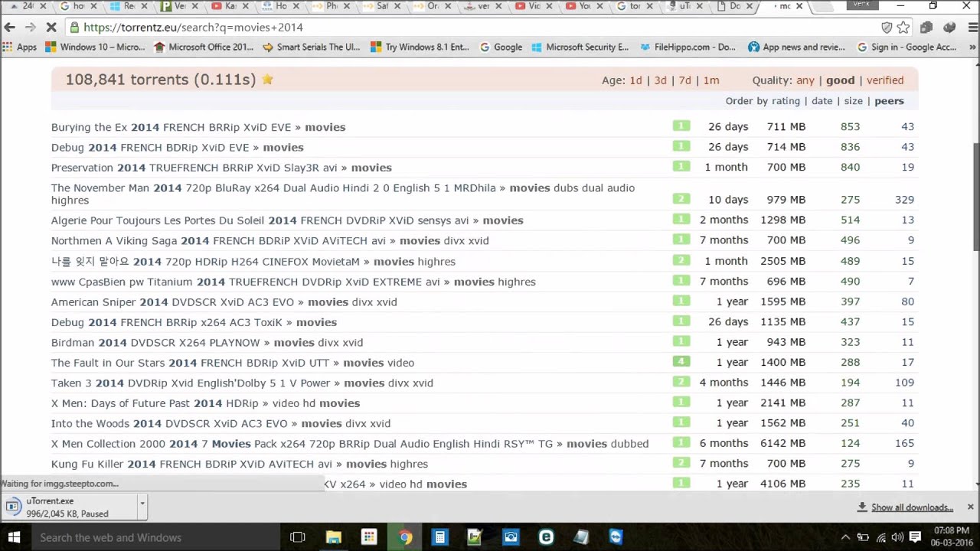Open Kung Fu Killer 2014 FRENCH torrent
Image resolution: width=980 pixels, height=551 pixels.
(191, 465)
